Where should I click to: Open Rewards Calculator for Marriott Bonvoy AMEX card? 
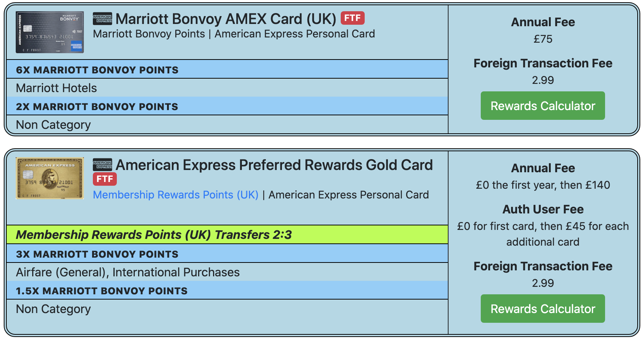pyautogui.click(x=543, y=106)
